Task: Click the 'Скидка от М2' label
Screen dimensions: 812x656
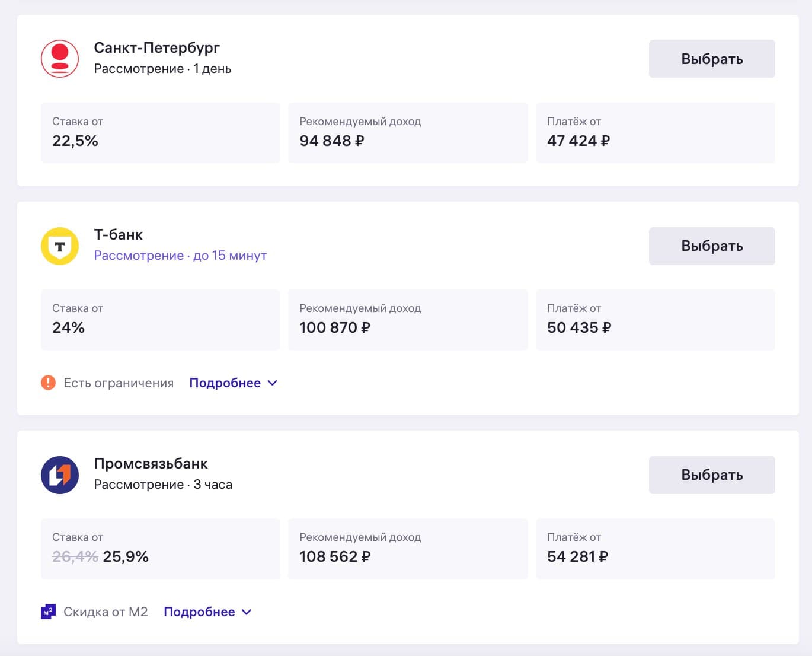Action: (x=106, y=612)
